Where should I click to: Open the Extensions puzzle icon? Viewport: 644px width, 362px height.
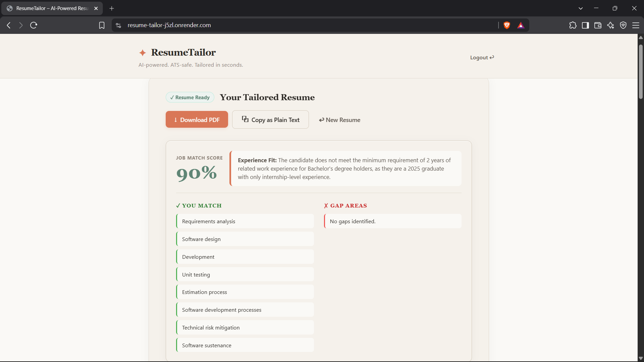[x=573, y=25]
